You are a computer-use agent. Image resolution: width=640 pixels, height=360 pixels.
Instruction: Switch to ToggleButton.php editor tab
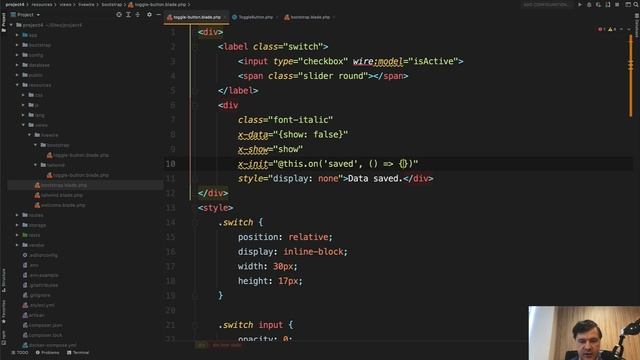tap(253, 17)
